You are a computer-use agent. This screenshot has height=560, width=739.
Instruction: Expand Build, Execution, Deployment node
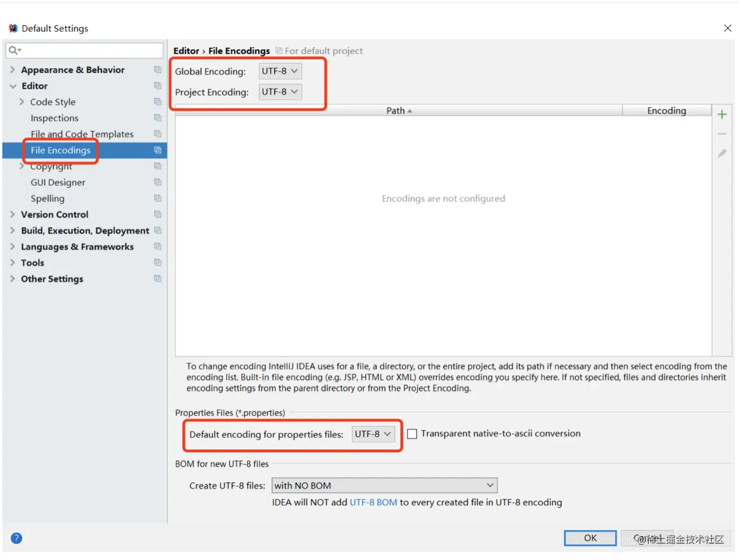coord(12,231)
